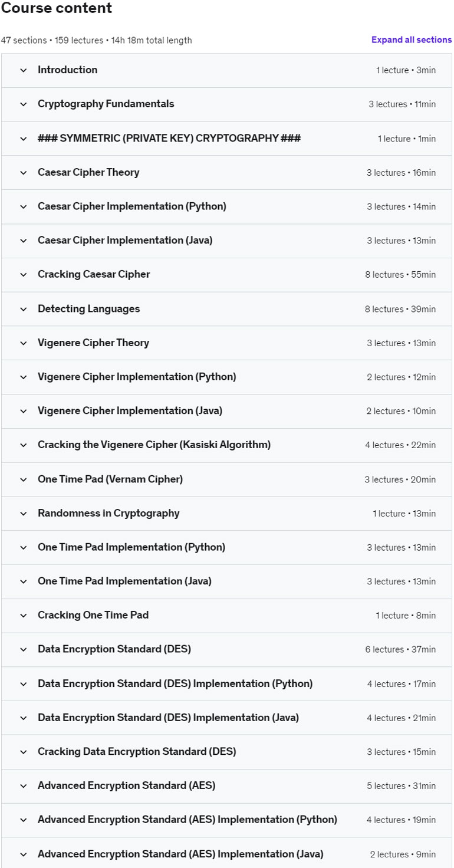Click DES Implementation (Python) section title
The height and width of the screenshot is (868, 454).
(x=175, y=683)
